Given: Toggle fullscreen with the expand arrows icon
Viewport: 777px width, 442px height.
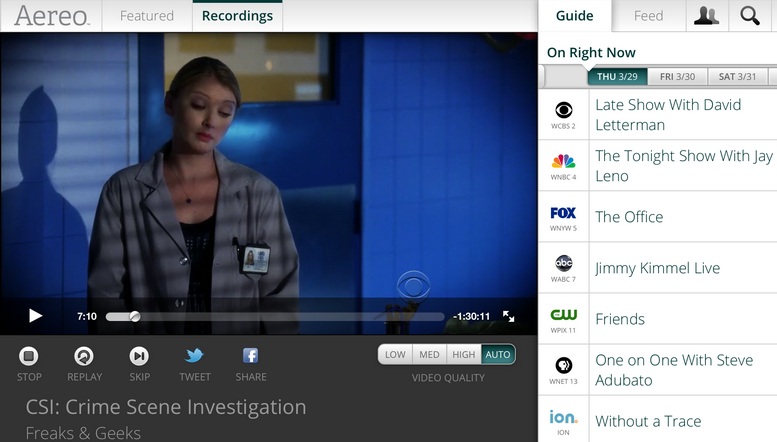Looking at the screenshot, I should 508,316.
